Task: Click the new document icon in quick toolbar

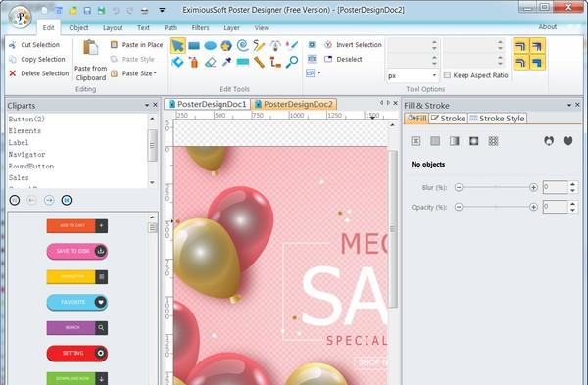Action: coord(45,10)
